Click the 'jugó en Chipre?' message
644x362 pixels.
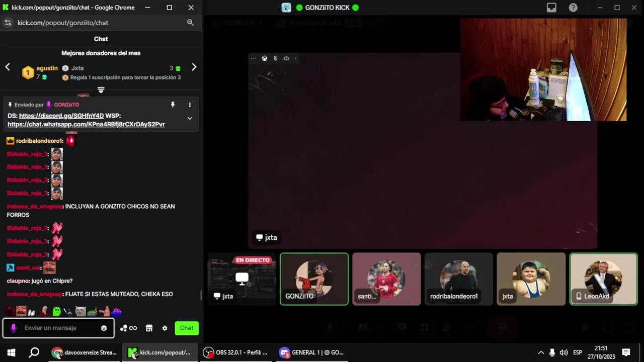click(x=52, y=281)
